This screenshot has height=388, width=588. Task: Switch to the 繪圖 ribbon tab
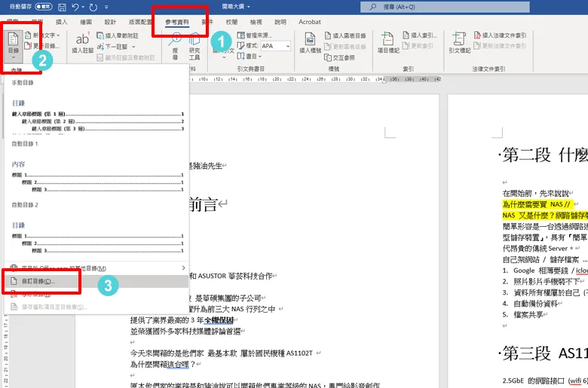click(86, 22)
